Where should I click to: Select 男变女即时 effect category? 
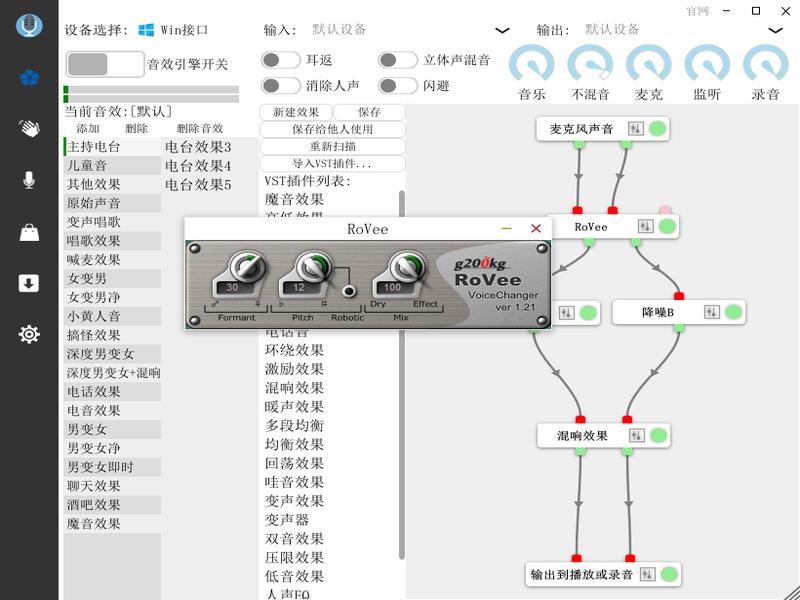coord(112,467)
